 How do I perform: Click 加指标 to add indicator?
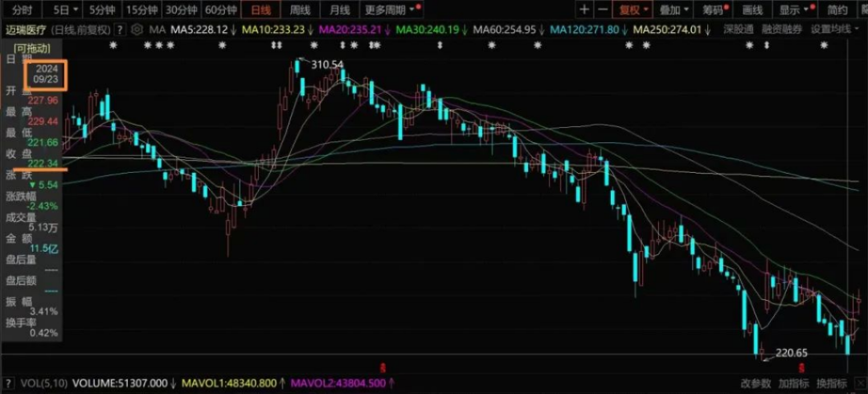pos(793,383)
